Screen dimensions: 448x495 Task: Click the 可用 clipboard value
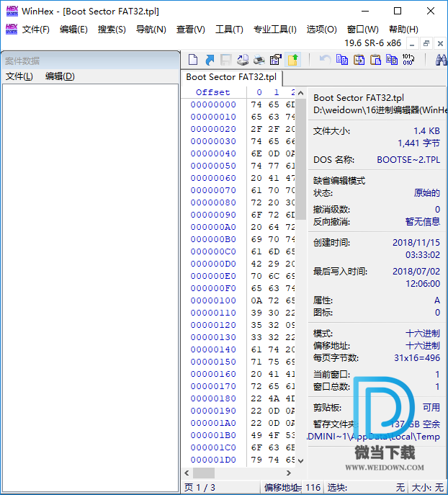431,407
